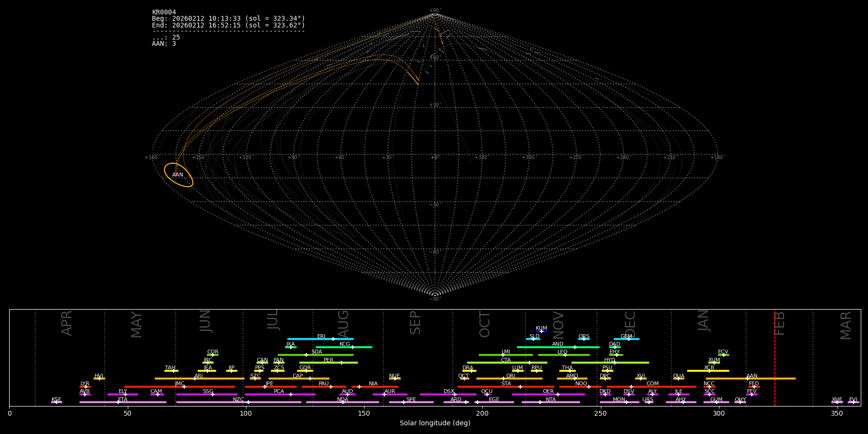
Task: Click the AAN radiant label on the sky map
Action: tap(177, 175)
